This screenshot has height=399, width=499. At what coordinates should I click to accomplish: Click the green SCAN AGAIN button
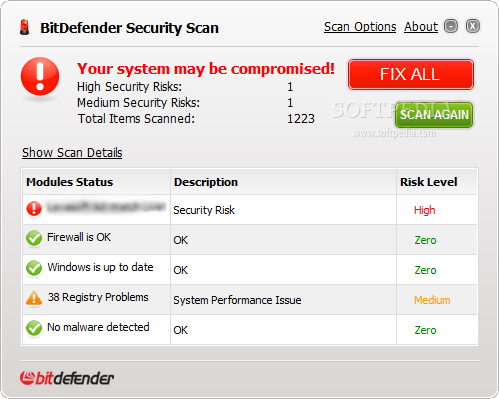[x=434, y=115]
